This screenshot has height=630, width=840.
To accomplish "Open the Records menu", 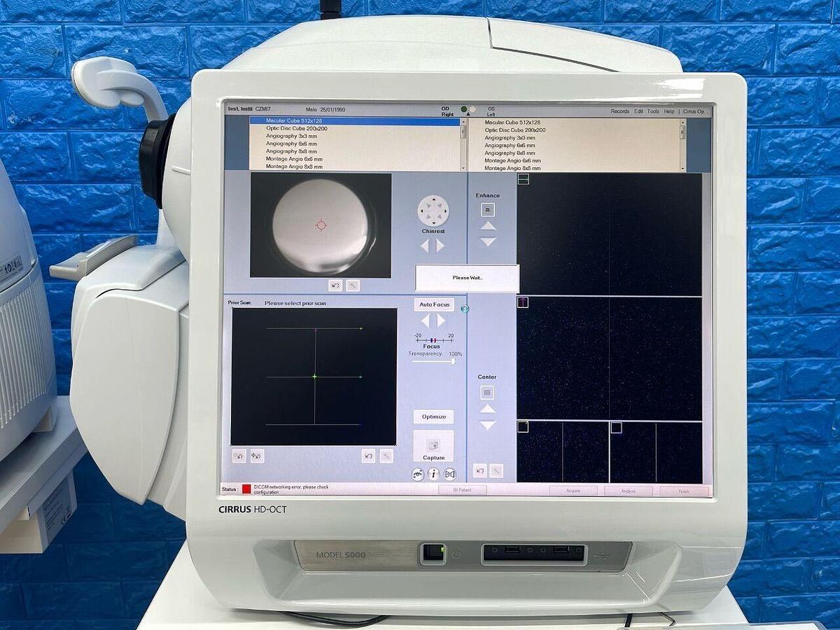I will click(620, 111).
